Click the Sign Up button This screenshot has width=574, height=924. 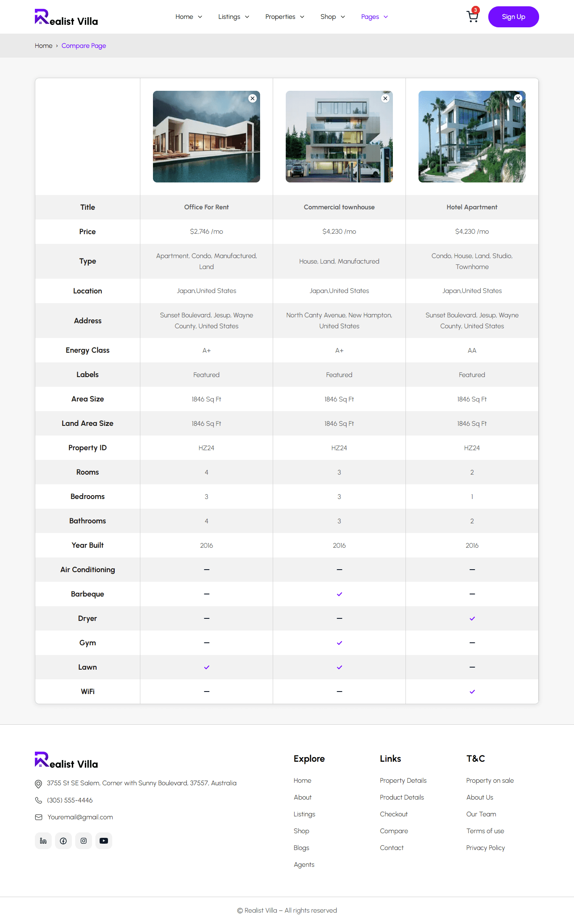[513, 17]
